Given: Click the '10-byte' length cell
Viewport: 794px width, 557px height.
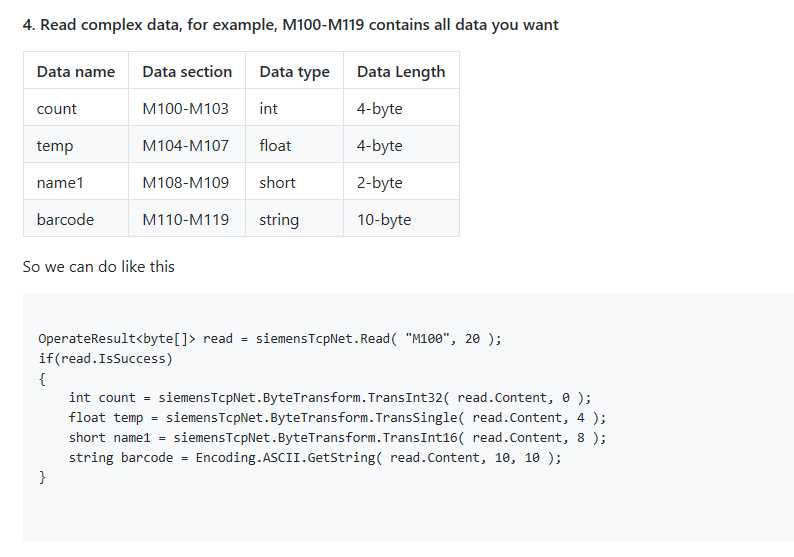Looking at the screenshot, I should (401, 219).
